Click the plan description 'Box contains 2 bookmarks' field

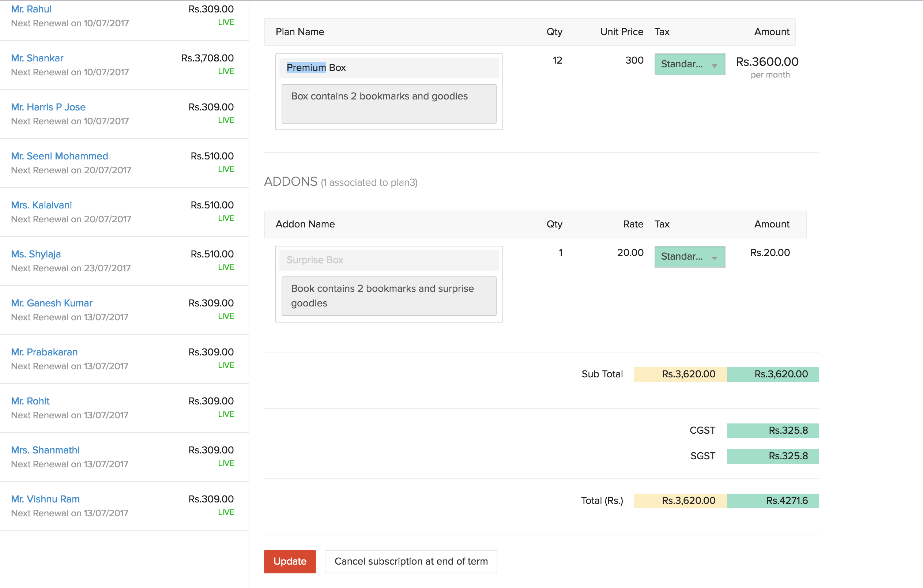point(388,103)
